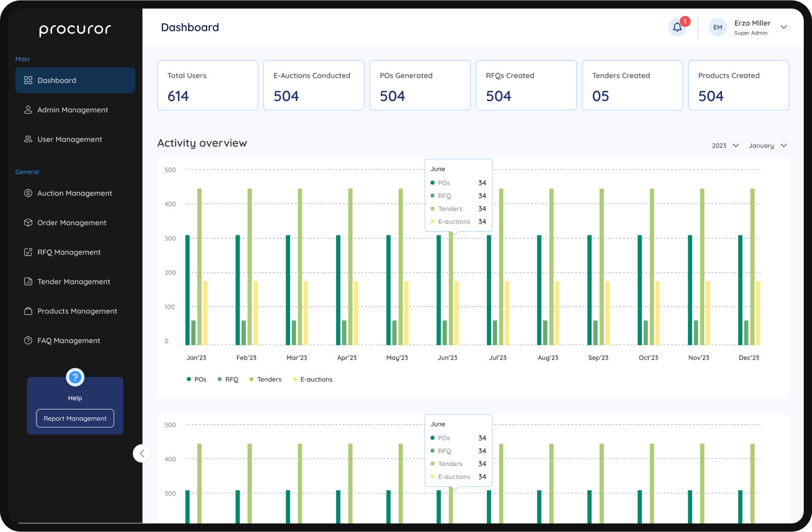Click the RFQ Management document icon
This screenshot has height=532, width=812.
pos(28,252)
